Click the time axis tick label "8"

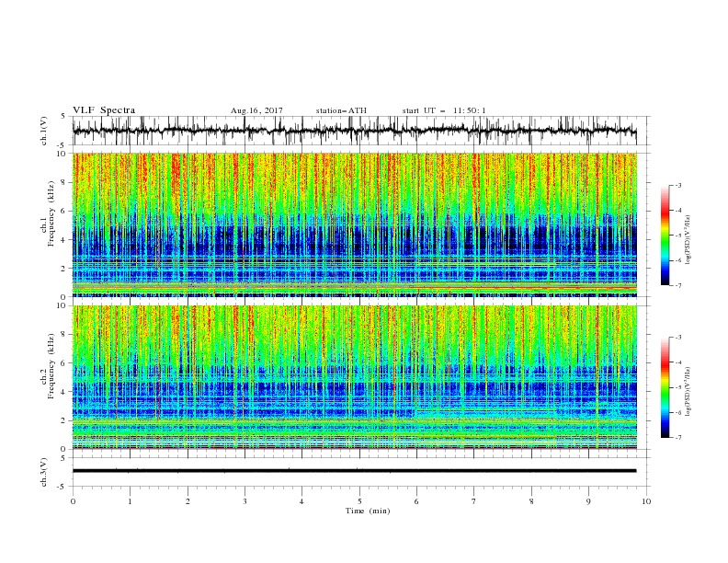pos(531,501)
